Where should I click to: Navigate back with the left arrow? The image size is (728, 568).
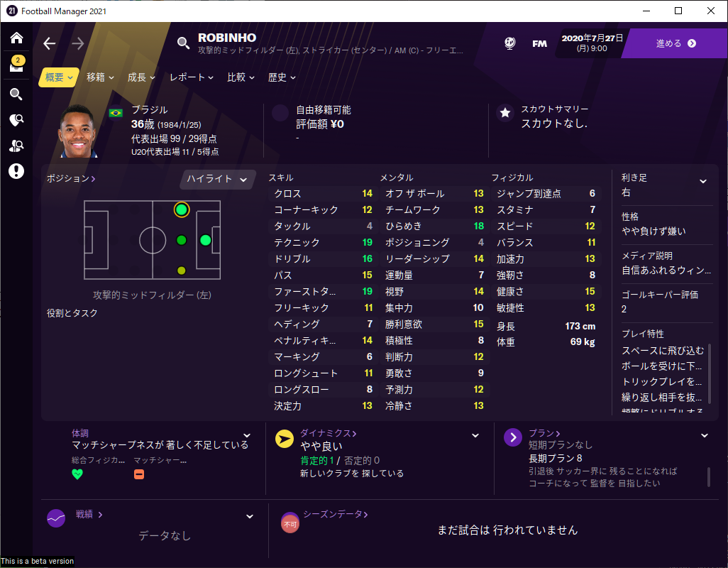[x=49, y=43]
